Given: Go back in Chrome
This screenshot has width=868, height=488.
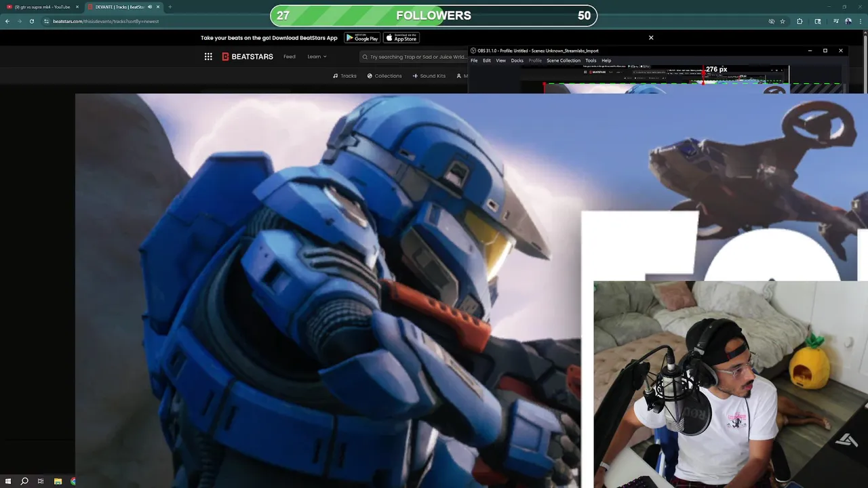Looking at the screenshot, I should (x=7, y=21).
